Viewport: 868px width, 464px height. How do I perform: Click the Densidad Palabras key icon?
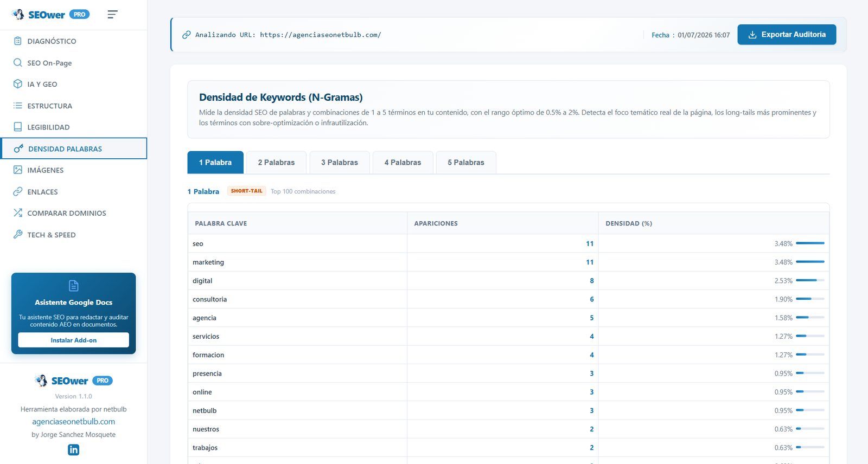18,149
